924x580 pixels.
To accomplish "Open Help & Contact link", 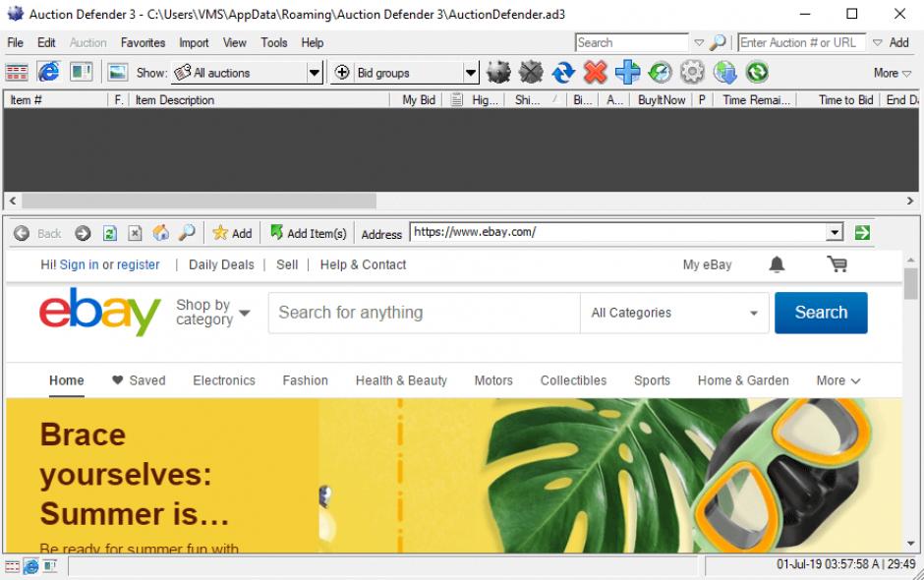I will (363, 264).
